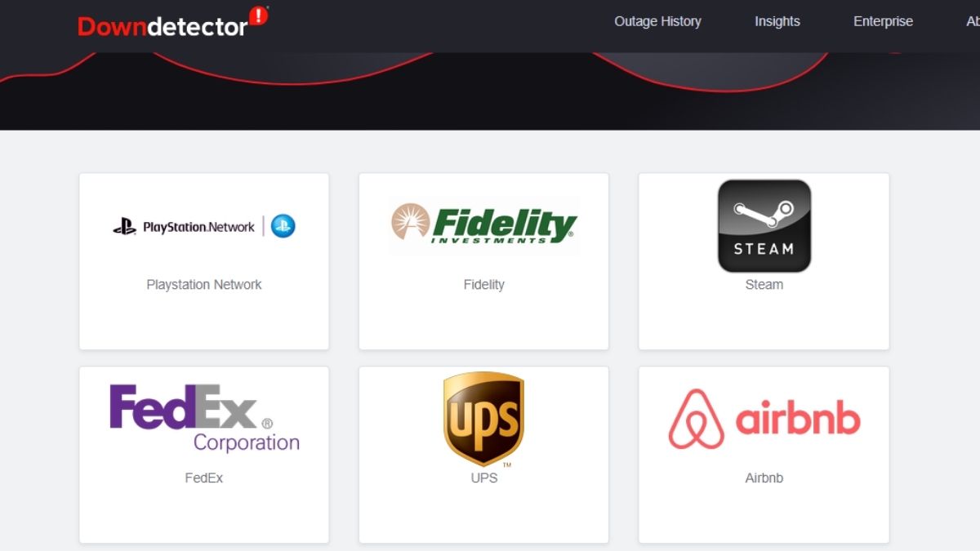Click the Downdetector logo in the header

tap(163, 26)
